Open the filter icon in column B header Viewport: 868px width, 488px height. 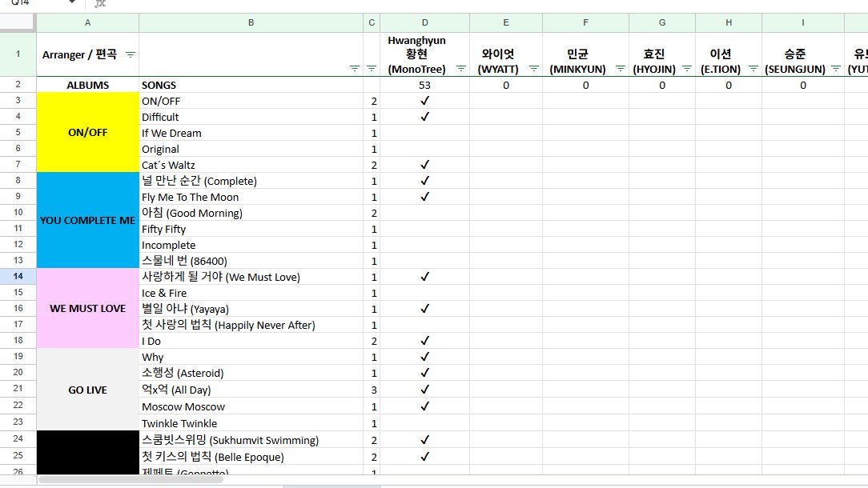[x=355, y=69]
